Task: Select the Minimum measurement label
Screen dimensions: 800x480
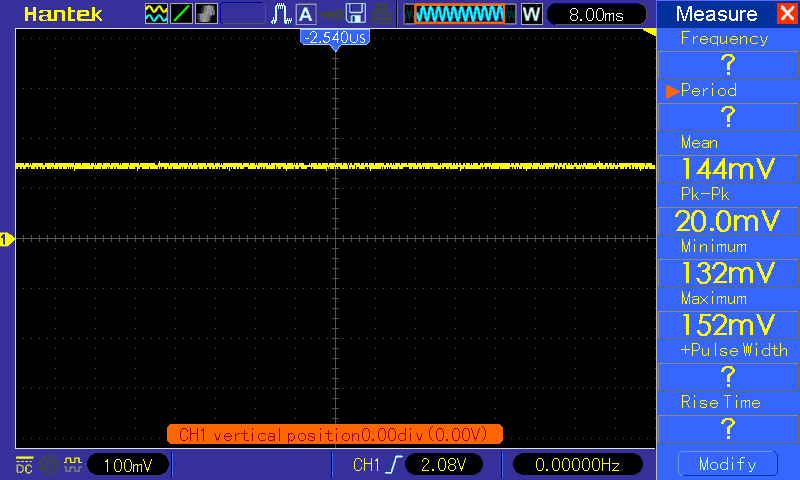Action: [x=714, y=246]
